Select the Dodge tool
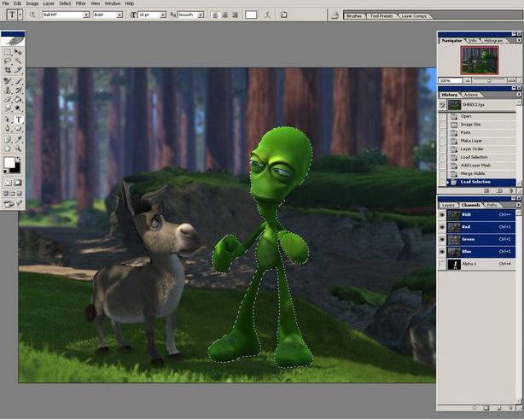This screenshot has height=420, width=524. [x=18, y=108]
